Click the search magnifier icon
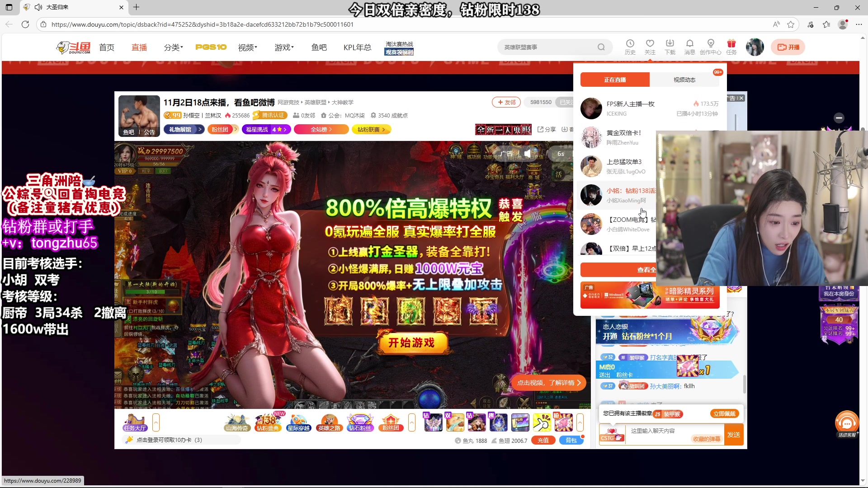Viewport: 868px width, 488px height. tap(601, 47)
